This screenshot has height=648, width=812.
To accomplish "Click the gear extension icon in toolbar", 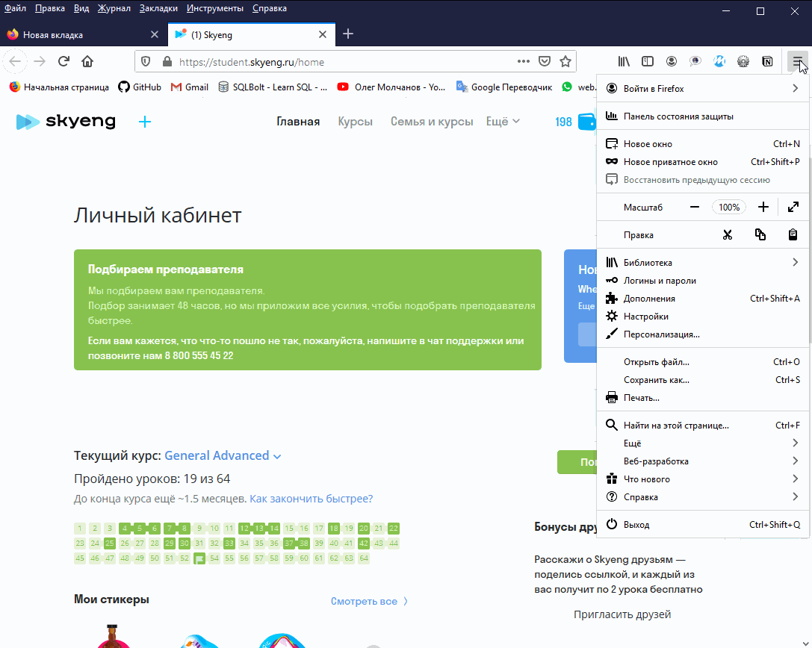I will (x=743, y=62).
